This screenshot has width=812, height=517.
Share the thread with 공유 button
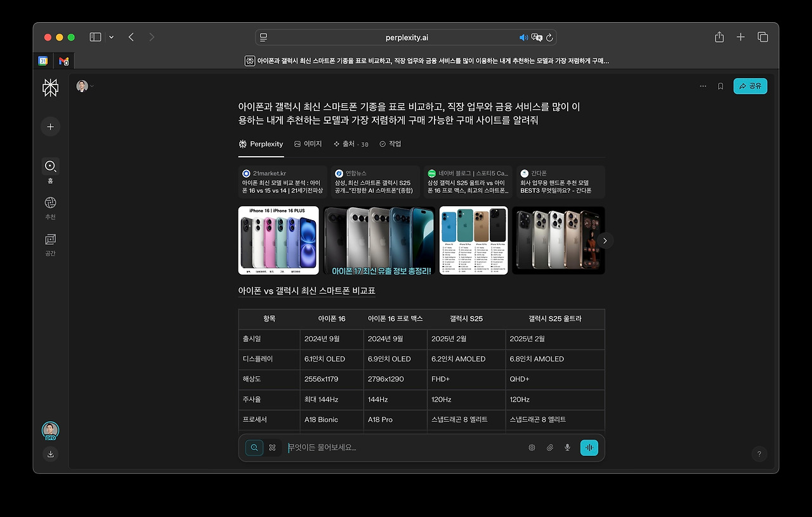coord(750,86)
